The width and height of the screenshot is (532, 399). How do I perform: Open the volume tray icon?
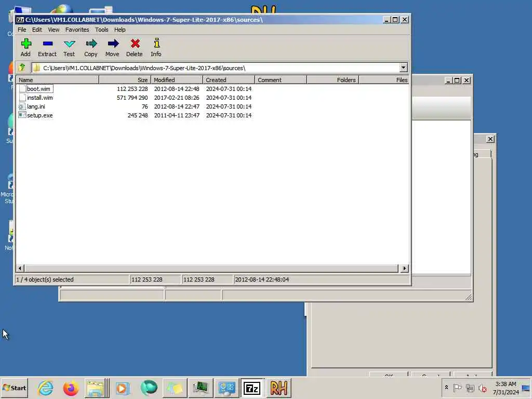pos(482,388)
